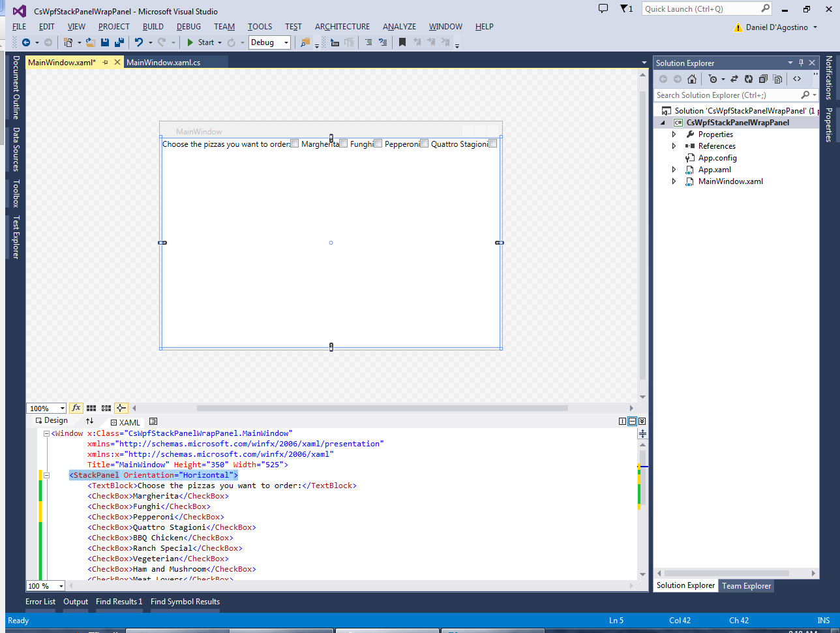Image resolution: width=840 pixels, height=633 pixels.
Task: Click the Navigate Backward toolbar icon
Action: pyautogui.click(x=27, y=42)
